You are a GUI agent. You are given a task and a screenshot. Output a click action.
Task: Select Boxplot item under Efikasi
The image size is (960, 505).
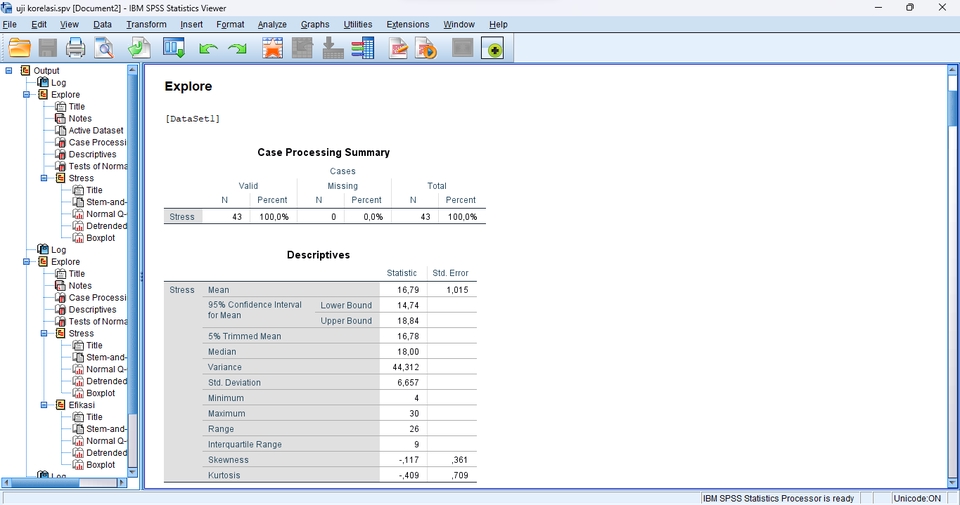[100, 465]
